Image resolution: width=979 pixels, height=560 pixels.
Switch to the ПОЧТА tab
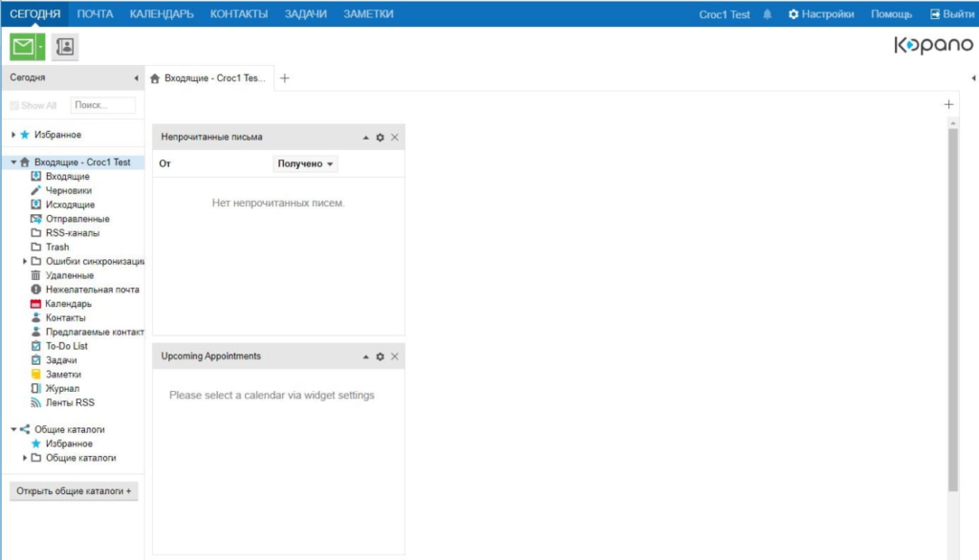(x=95, y=13)
